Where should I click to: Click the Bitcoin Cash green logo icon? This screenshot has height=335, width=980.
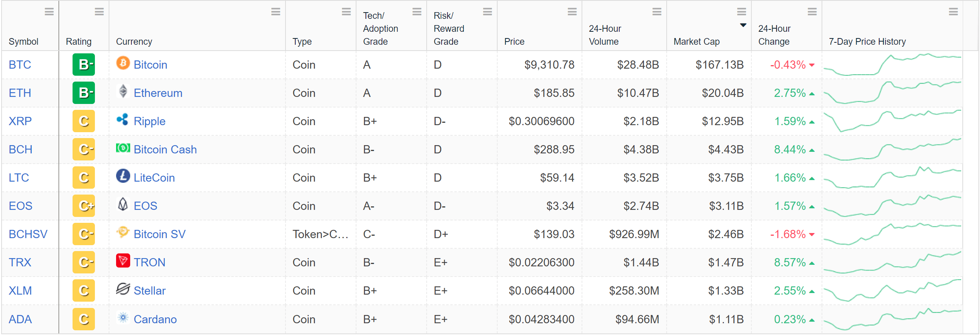(123, 148)
